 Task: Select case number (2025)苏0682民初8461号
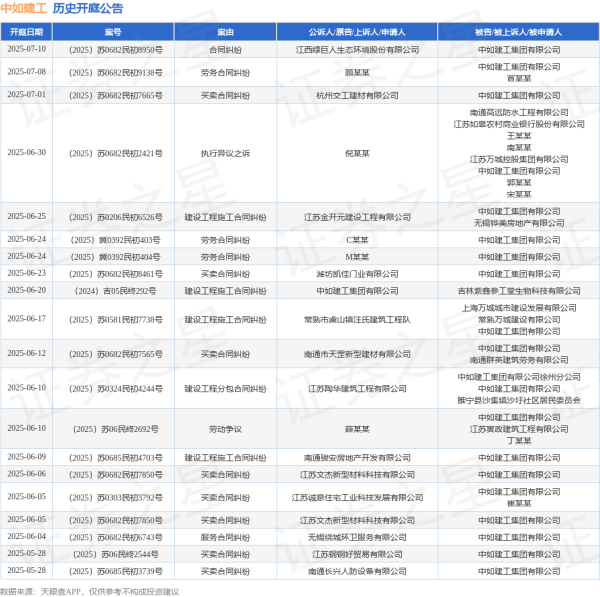coord(116,274)
